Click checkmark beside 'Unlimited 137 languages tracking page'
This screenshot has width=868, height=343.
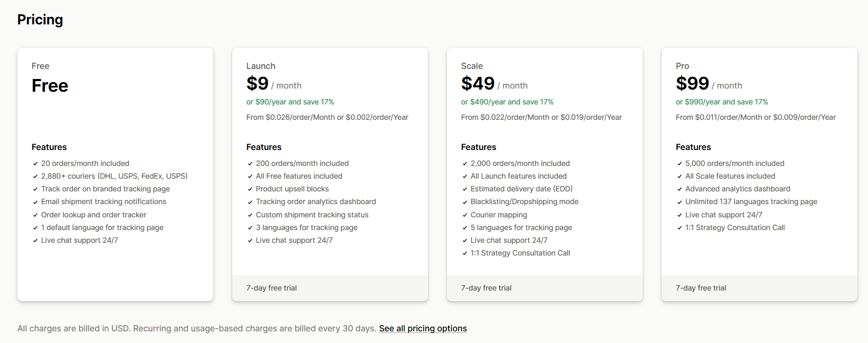[x=680, y=202]
